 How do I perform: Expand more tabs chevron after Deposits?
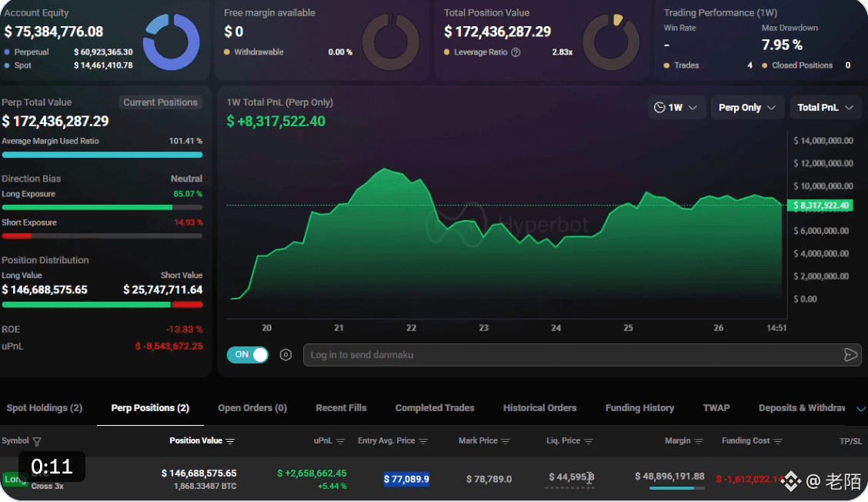coord(861,409)
